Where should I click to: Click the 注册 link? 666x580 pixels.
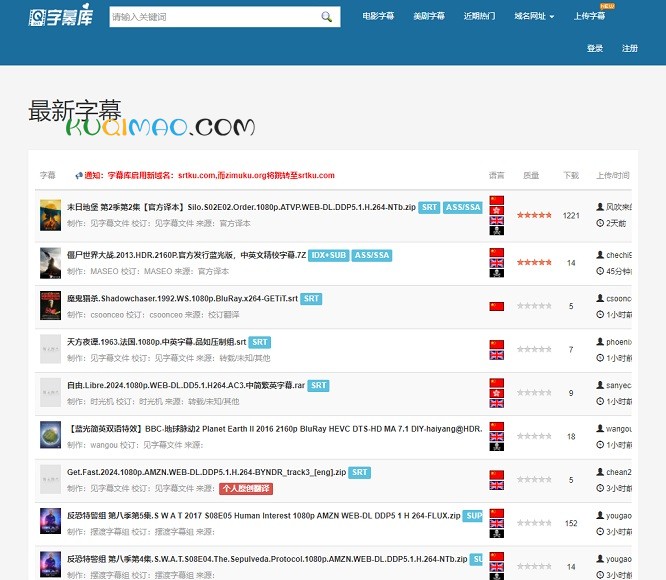point(630,48)
